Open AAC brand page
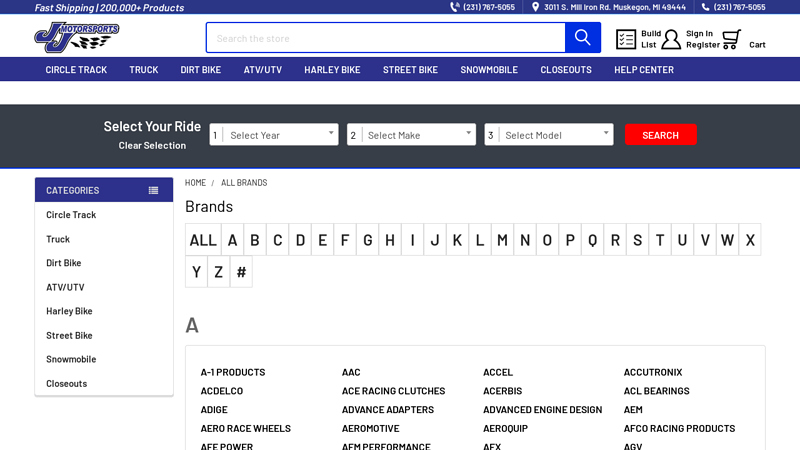This screenshot has height=450, width=800. coord(351,372)
